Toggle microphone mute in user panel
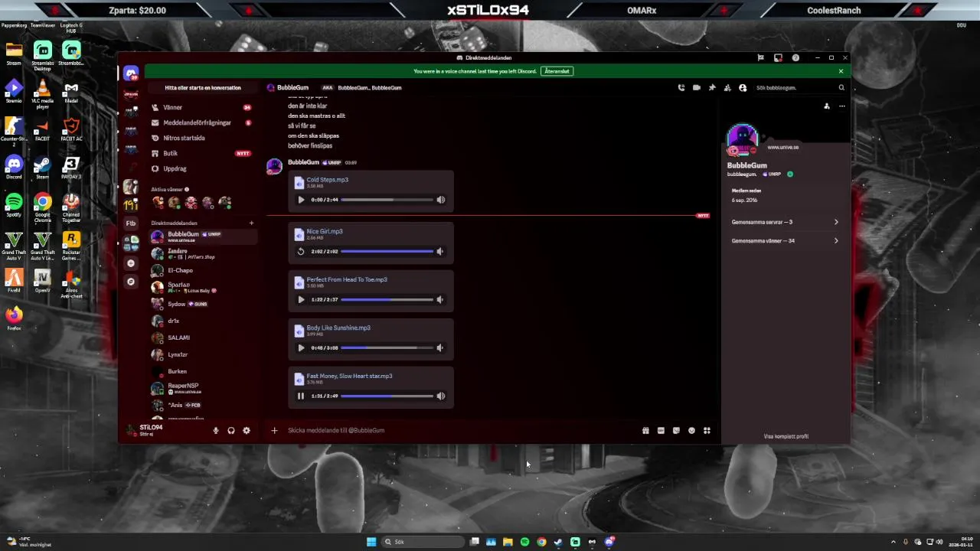 point(216,431)
